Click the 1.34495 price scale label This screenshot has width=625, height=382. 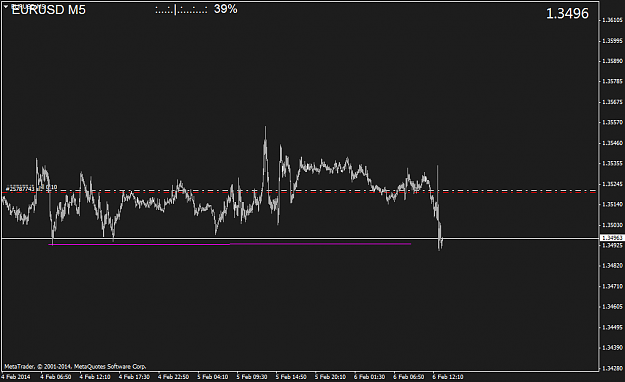click(612, 327)
